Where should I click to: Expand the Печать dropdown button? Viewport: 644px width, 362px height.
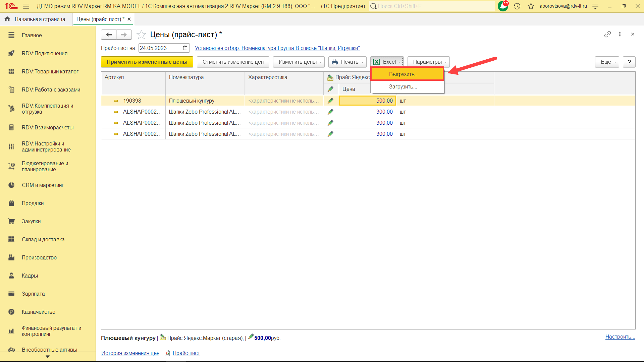pyautogui.click(x=347, y=62)
